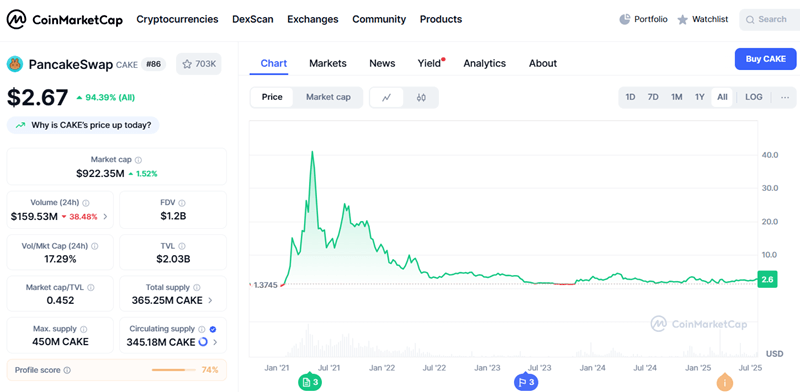Click the orange info event marker
This screenshot has height=392, width=800.
coord(725,382)
